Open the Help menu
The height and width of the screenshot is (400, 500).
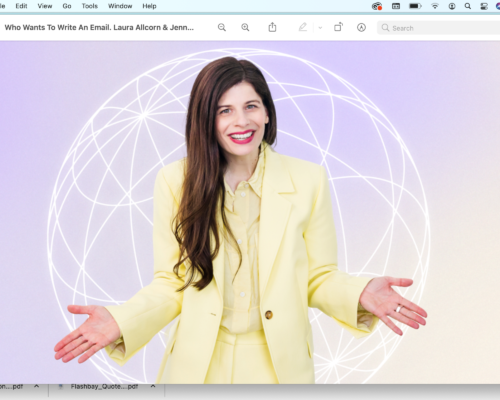[149, 6]
